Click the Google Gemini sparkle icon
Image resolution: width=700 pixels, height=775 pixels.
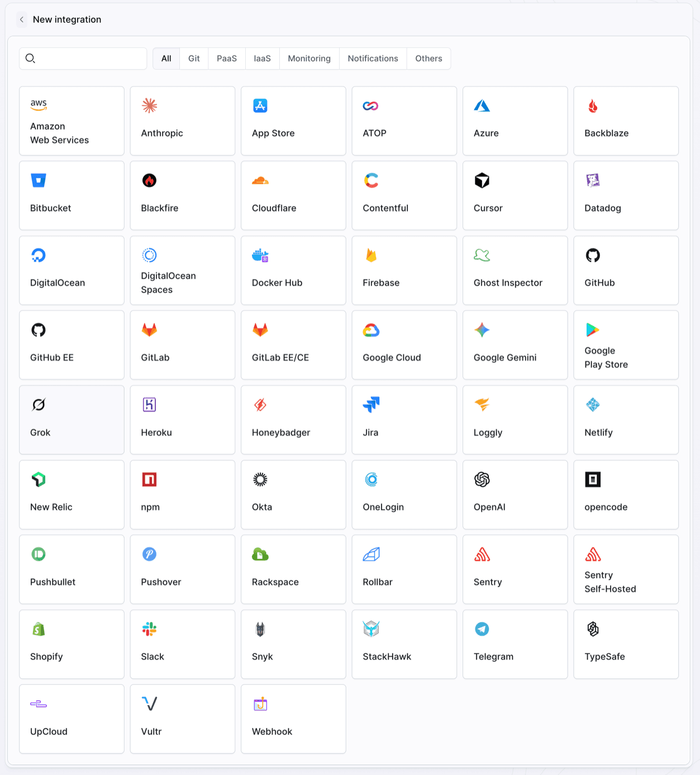tap(482, 330)
